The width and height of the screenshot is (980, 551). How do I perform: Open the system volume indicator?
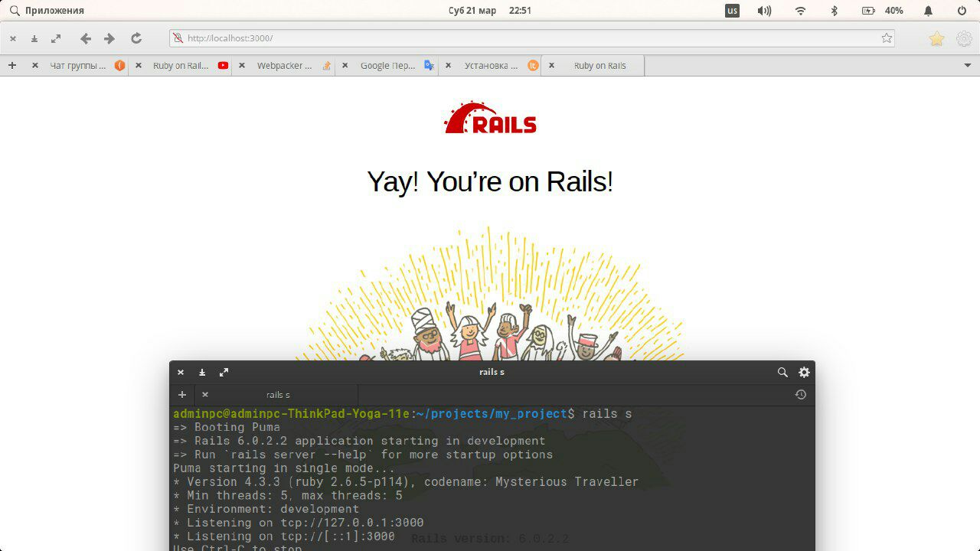point(764,11)
